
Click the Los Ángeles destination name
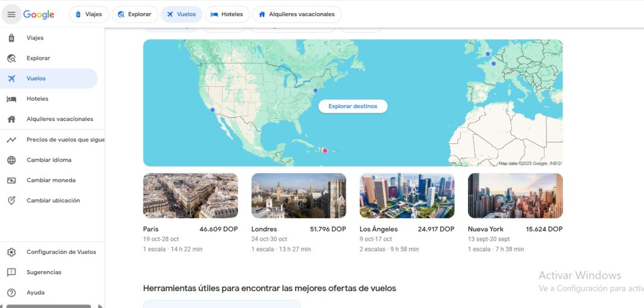point(379,229)
